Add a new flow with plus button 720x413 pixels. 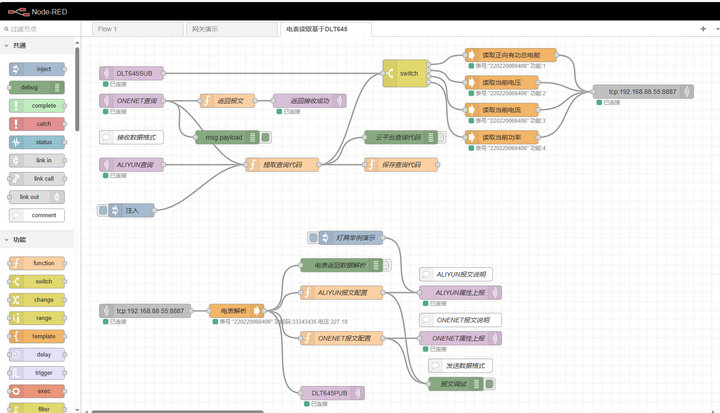[x=702, y=29]
